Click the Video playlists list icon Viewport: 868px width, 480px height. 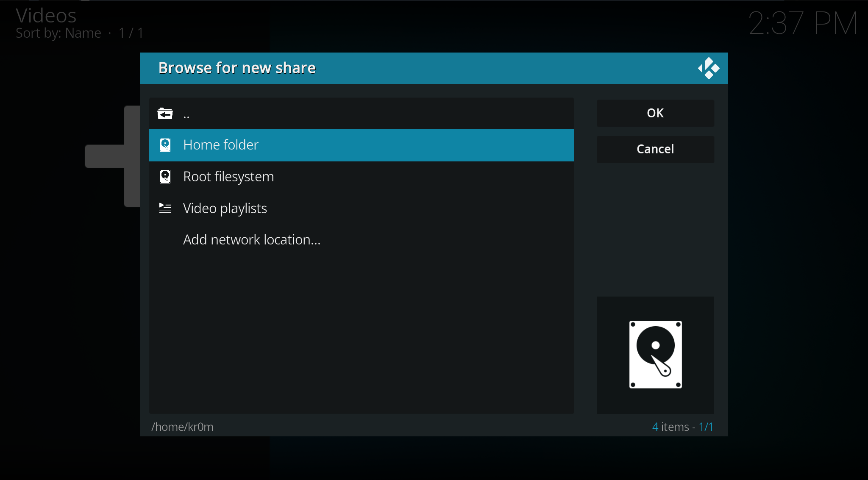click(x=165, y=208)
